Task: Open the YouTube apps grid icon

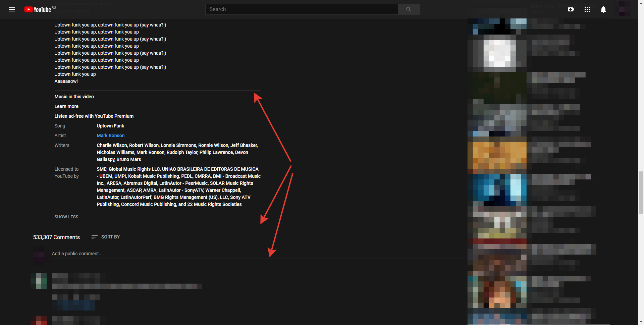Action: pos(587,9)
